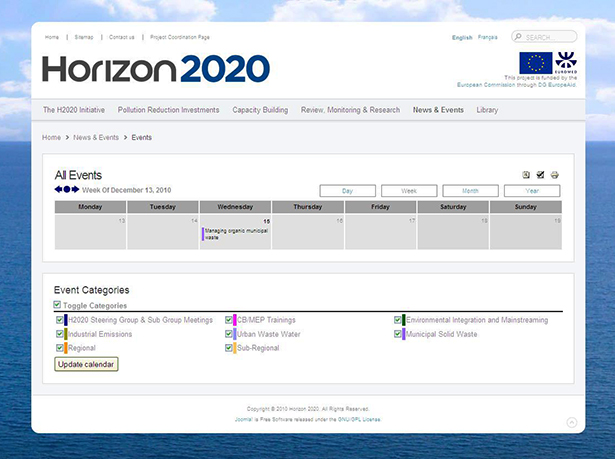Click the checkmark icon beside print
The image size is (615, 459).
540,175
